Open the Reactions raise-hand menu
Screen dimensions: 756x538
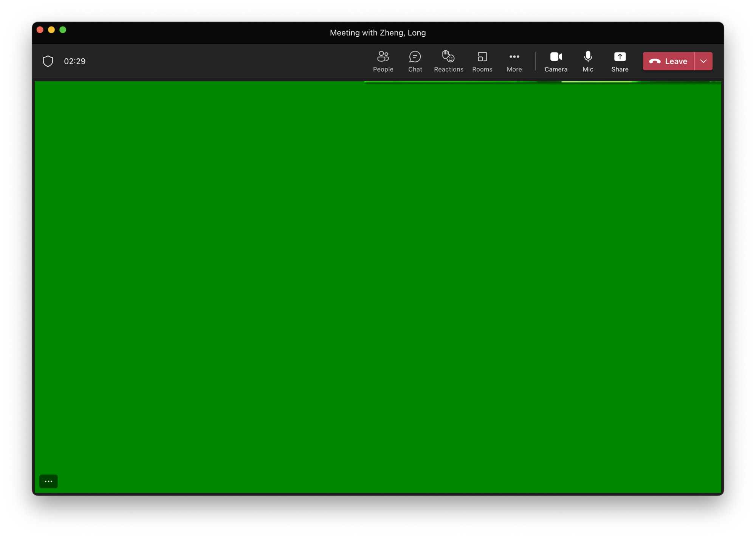tap(448, 57)
